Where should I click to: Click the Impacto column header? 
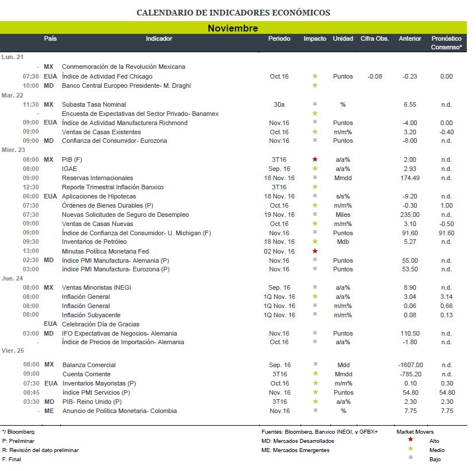tap(315, 38)
